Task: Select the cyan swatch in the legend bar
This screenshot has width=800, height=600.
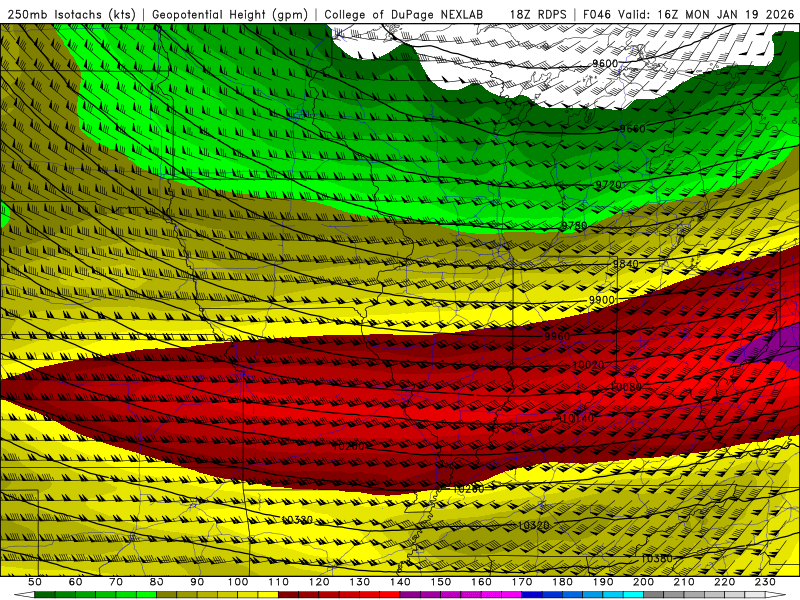Action: coord(634,595)
